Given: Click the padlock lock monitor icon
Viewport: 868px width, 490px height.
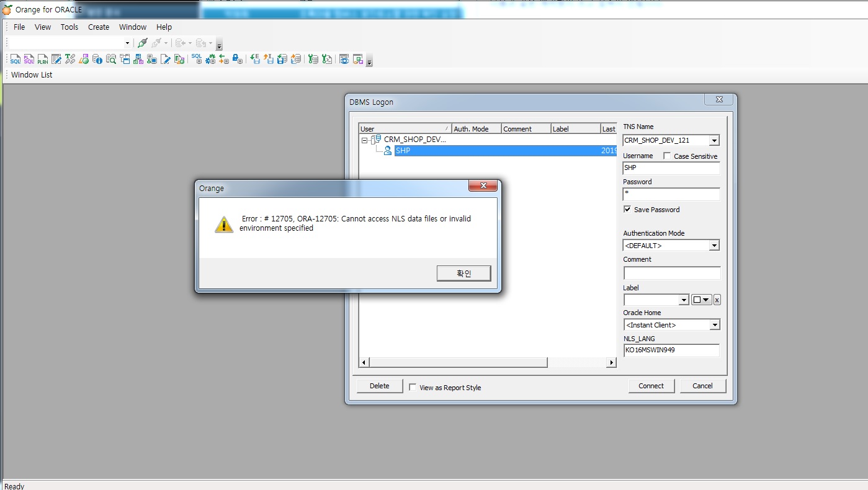Looking at the screenshot, I should click(x=237, y=60).
